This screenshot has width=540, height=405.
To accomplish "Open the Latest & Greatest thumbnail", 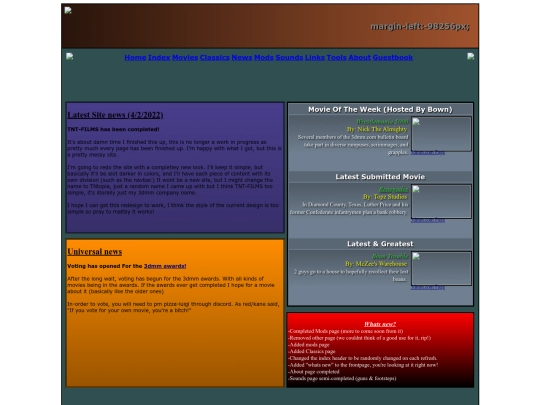I will click(442, 269).
